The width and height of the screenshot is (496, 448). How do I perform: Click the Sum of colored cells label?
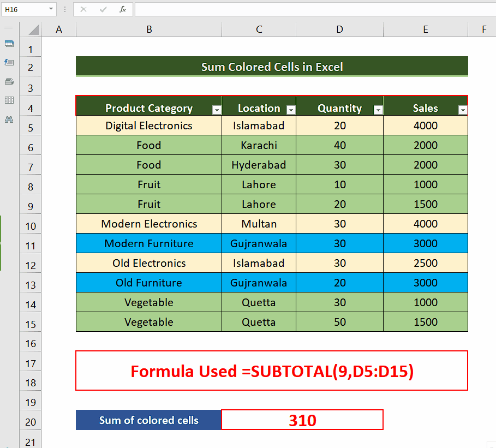148,420
